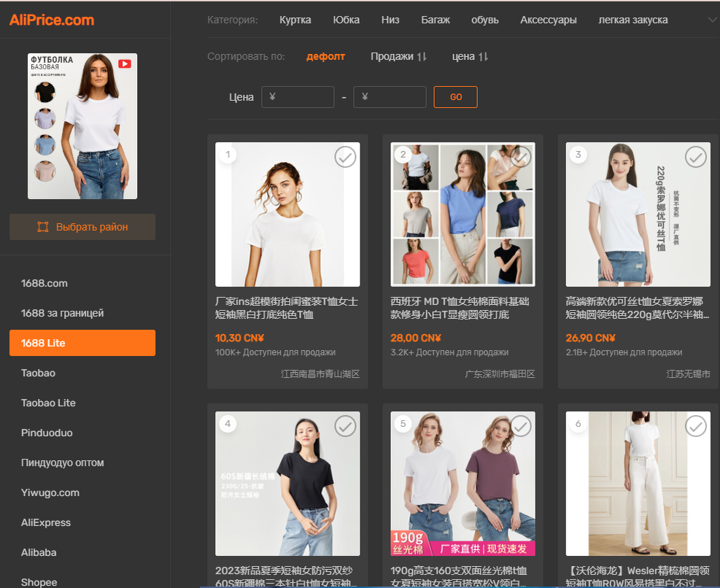This screenshot has height=588, width=720.
Task: Switch to the Taobao source
Action: click(38, 373)
